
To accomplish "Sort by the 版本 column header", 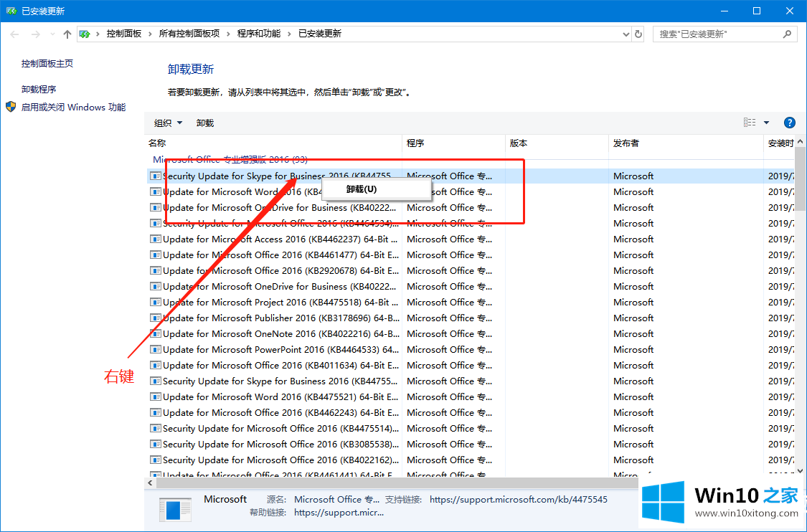I will point(557,143).
